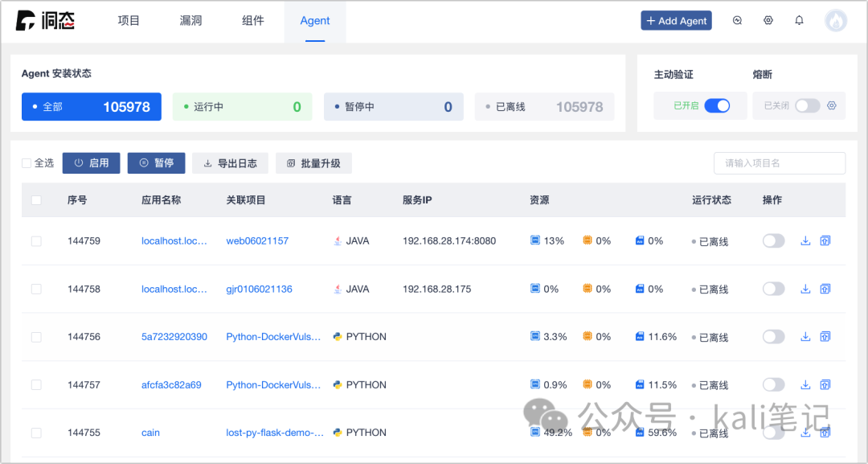Open the 组件 tab
The image size is (868, 464).
pos(252,20)
